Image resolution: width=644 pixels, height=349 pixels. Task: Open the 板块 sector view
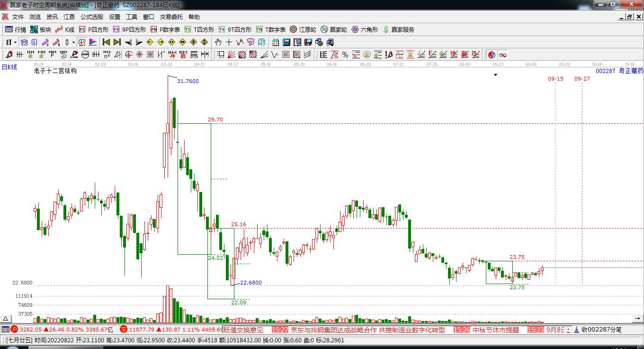coord(40,29)
